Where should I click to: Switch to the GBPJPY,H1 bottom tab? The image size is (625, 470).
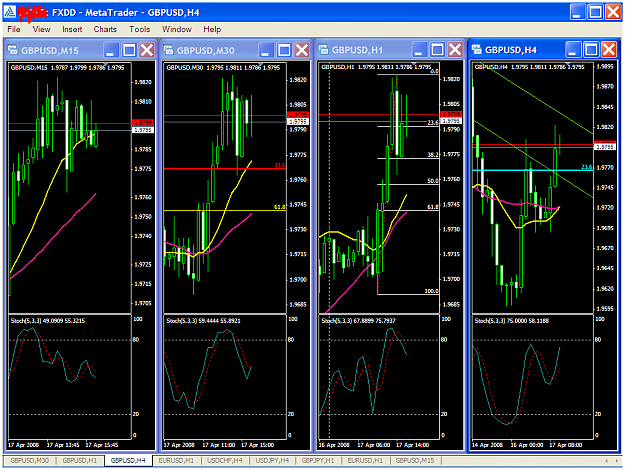pos(318,460)
